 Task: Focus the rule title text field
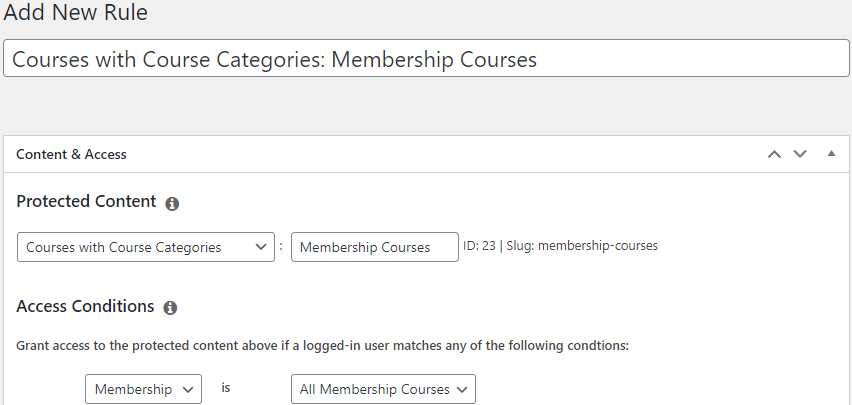[x=426, y=59]
